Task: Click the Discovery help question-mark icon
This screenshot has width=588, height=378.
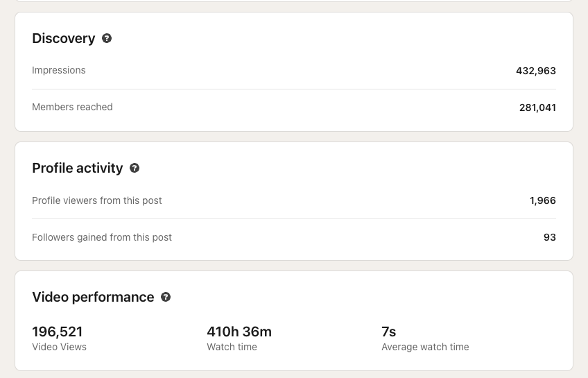Action: [107, 38]
